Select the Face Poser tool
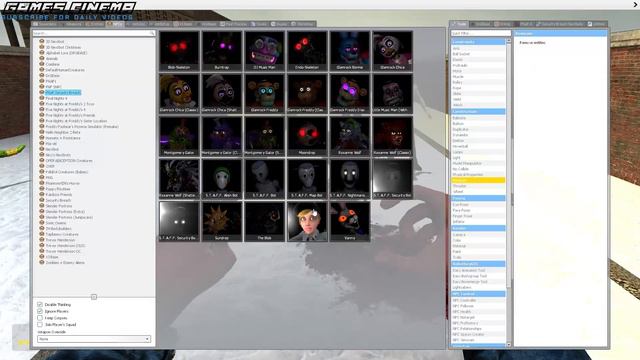This screenshot has width=640, height=360. click(x=478, y=210)
